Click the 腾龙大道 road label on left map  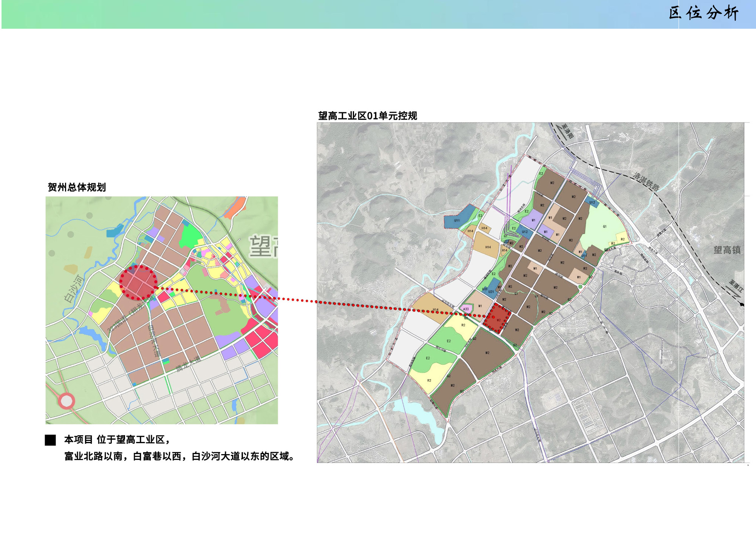188,364
